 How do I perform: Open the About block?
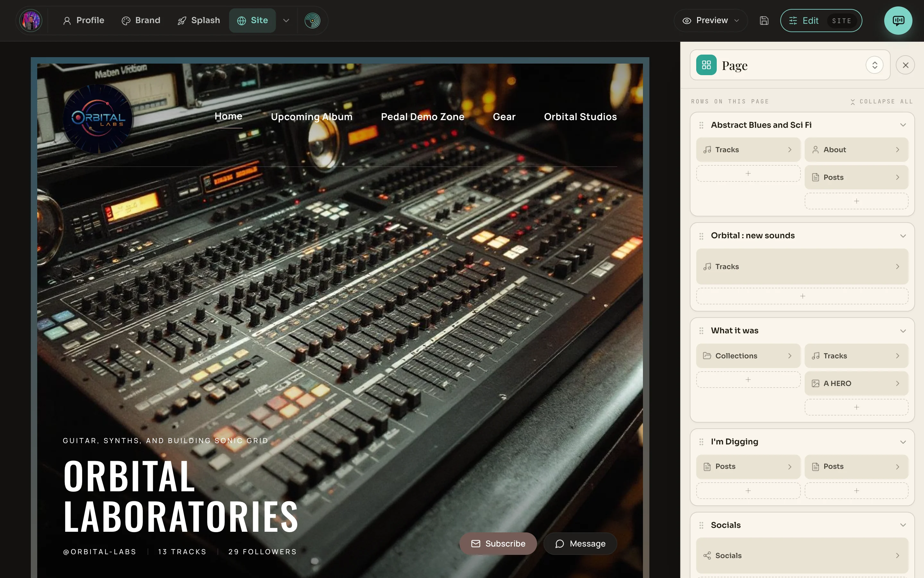pos(856,149)
